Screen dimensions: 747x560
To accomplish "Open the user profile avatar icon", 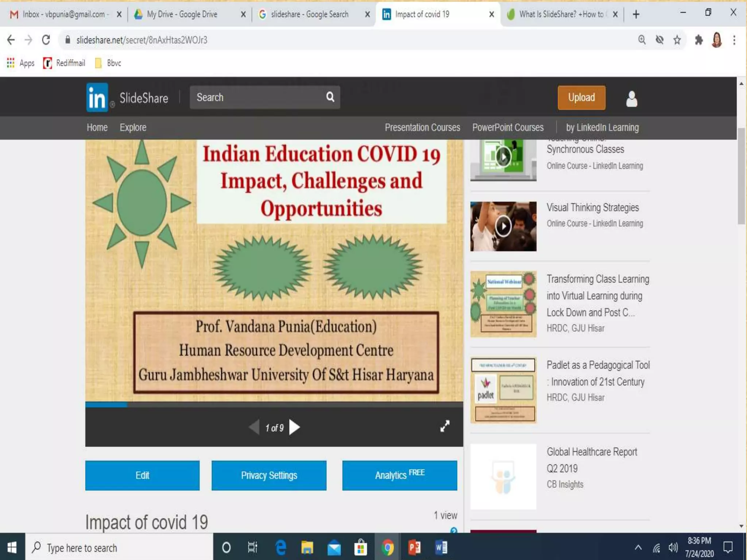I will click(x=631, y=98).
